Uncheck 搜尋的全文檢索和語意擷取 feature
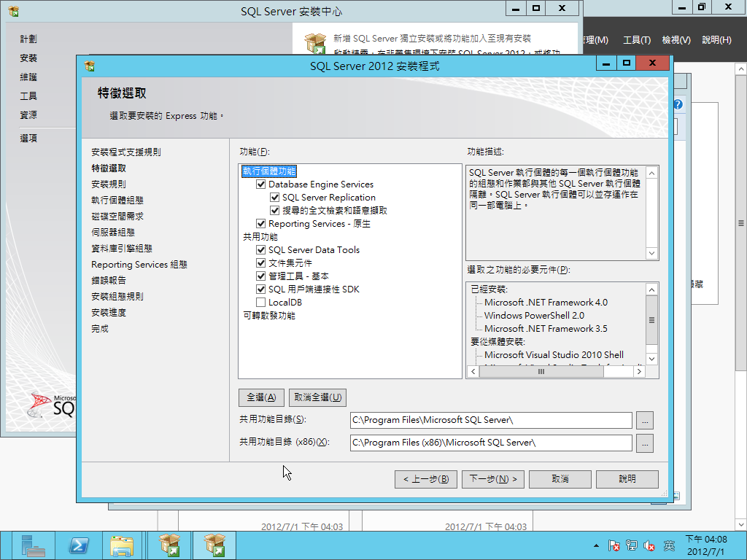 [274, 211]
